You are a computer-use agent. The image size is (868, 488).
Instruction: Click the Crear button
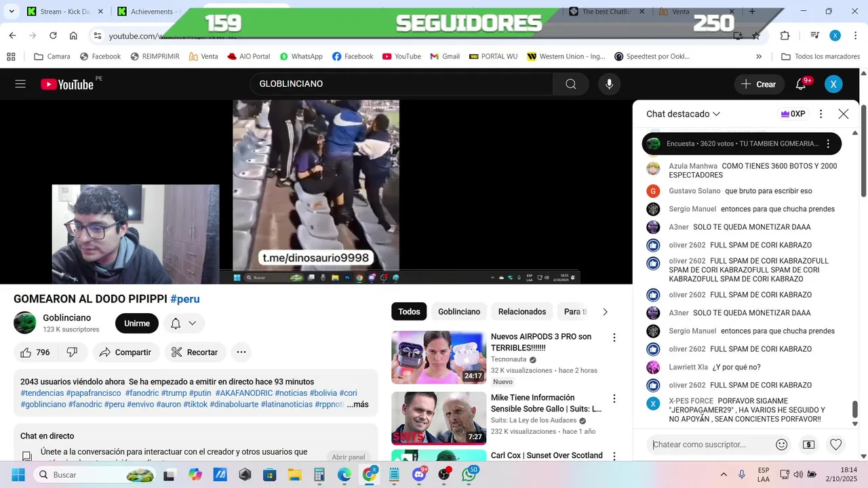(x=759, y=84)
